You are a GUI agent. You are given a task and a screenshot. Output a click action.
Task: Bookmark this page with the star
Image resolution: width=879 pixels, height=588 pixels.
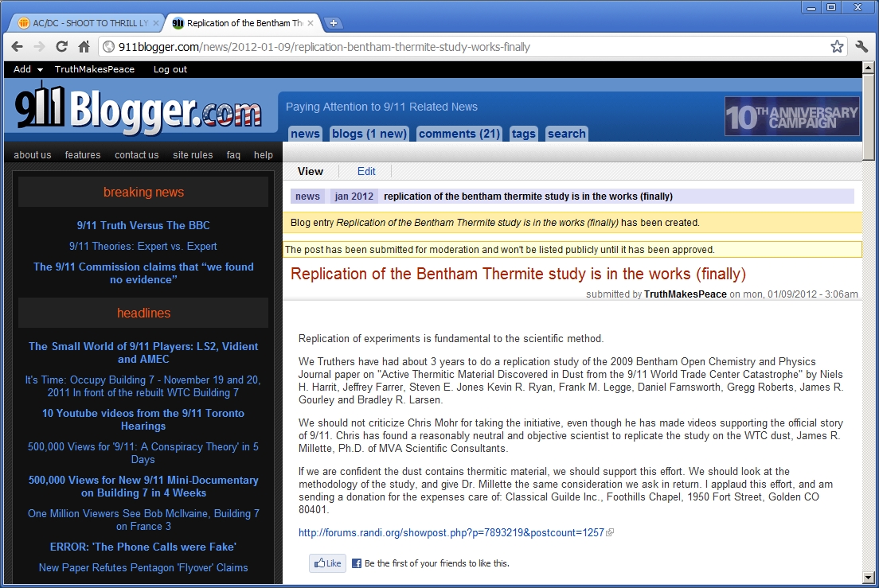pyautogui.click(x=837, y=46)
